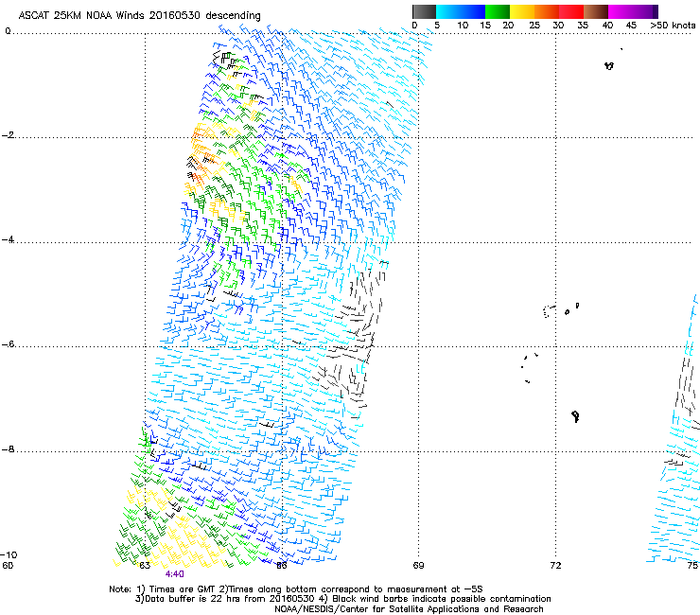The height and width of the screenshot is (615, 700).
Task: Pick the green 15-20 knots legend color
Action: point(498,11)
